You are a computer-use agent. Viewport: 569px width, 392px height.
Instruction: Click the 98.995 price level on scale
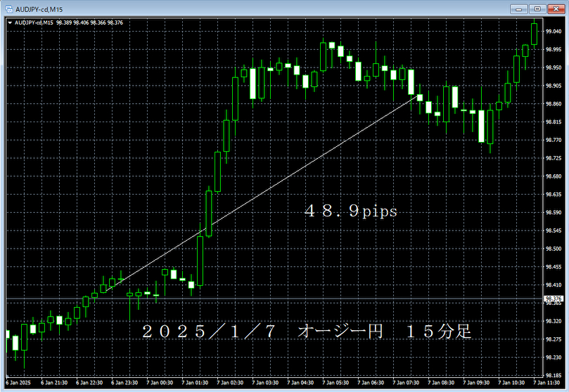(554, 50)
